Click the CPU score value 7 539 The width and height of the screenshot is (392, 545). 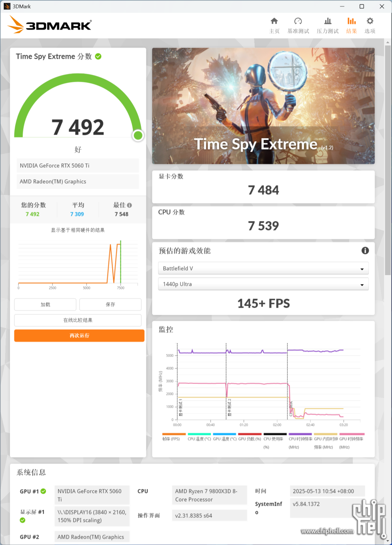263,226
